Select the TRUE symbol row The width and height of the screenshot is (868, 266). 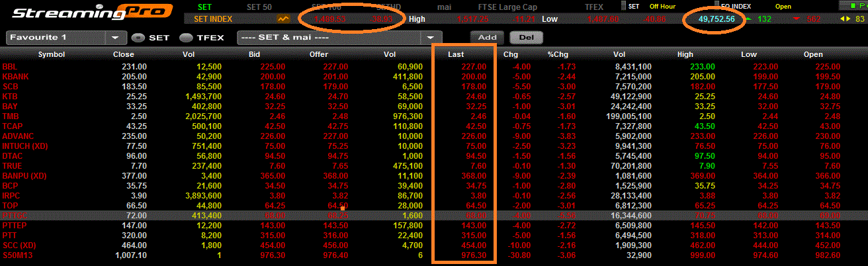coord(434,166)
